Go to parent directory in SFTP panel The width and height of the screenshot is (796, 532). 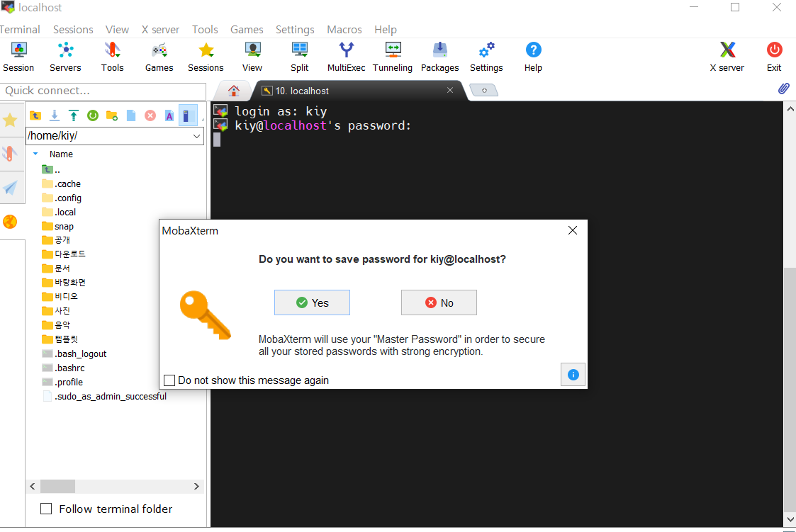(35, 115)
